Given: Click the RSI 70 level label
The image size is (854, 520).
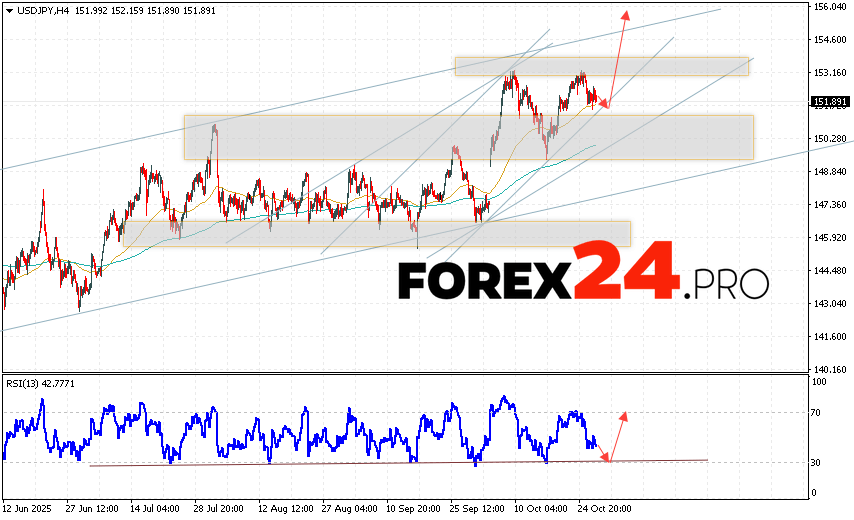Looking at the screenshot, I should click(817, 412).
